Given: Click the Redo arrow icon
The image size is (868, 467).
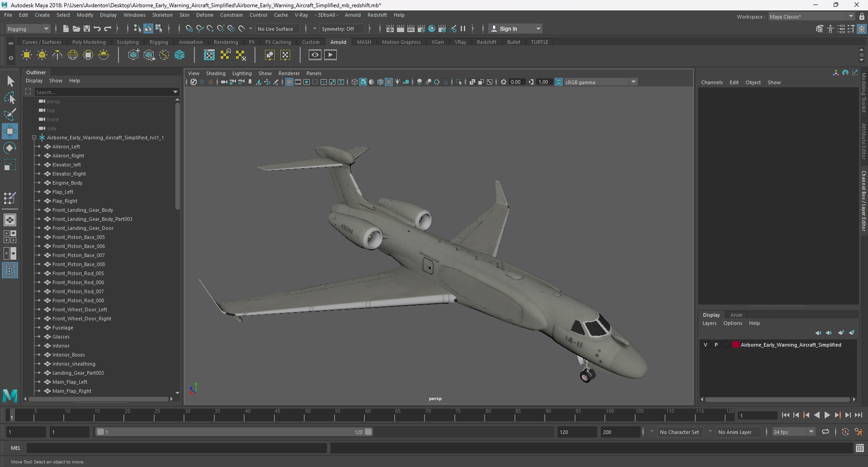Looking at the screenshot, I should [x=108, y=29].
